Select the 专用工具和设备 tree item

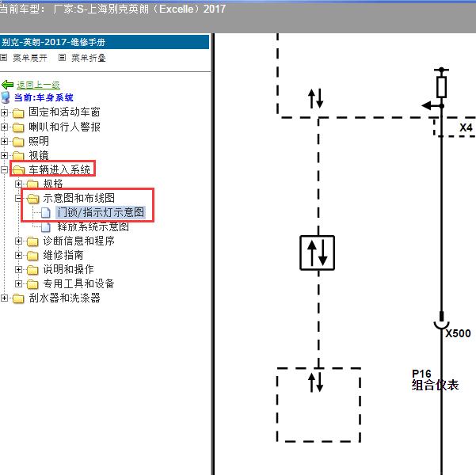click(x=79, y=283)
